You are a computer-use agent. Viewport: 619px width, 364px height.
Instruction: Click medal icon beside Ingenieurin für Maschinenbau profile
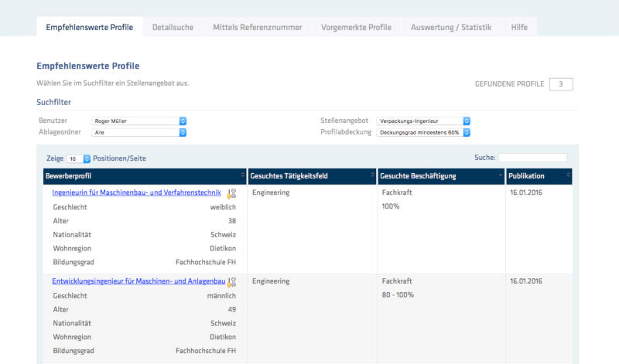coord(231,193)
